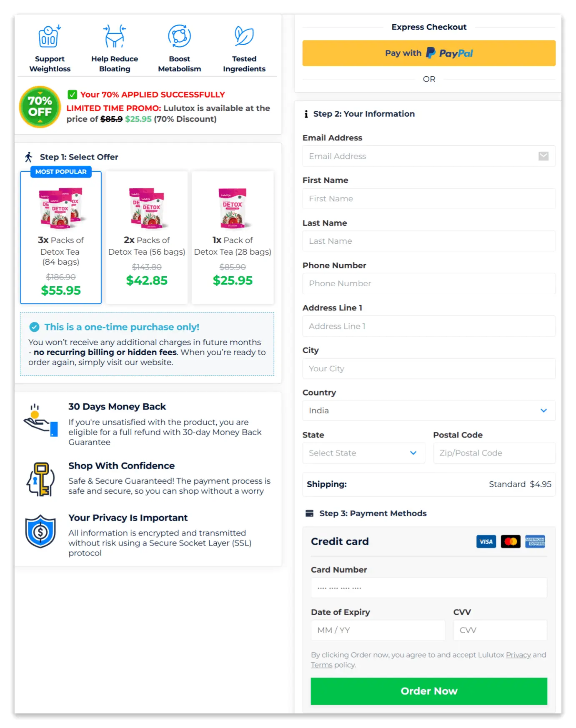The height and width of the screenshot is (728, 576).
Task: Click the Help Reduce Bloating waist icon
Action: pyautogui.click(x=115, y=36)
